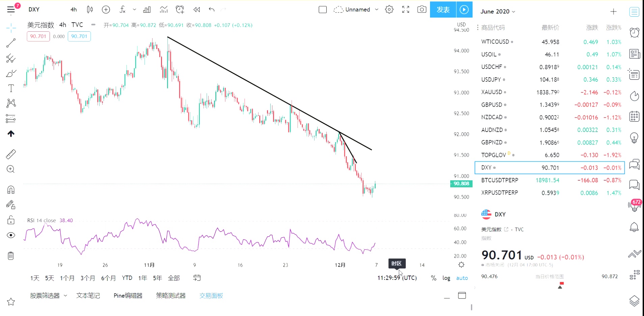Open the 策略测试器 tab

pyautogui.click(x=171, y=295)
